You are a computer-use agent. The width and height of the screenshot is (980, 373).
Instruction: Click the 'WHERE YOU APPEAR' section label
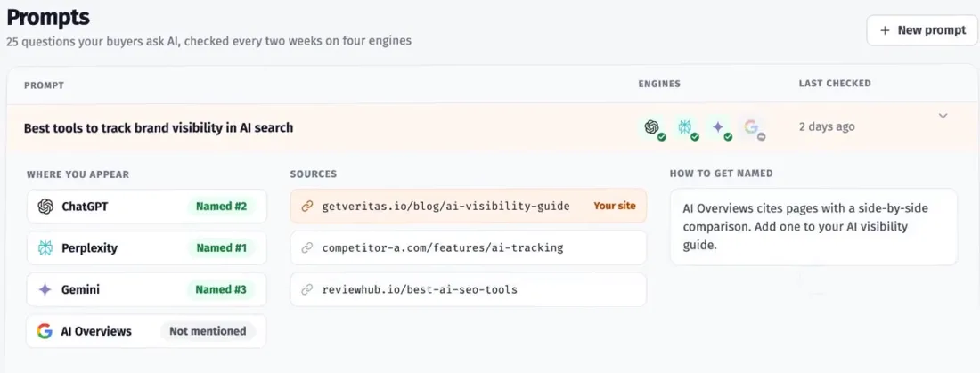coord(78,175)
